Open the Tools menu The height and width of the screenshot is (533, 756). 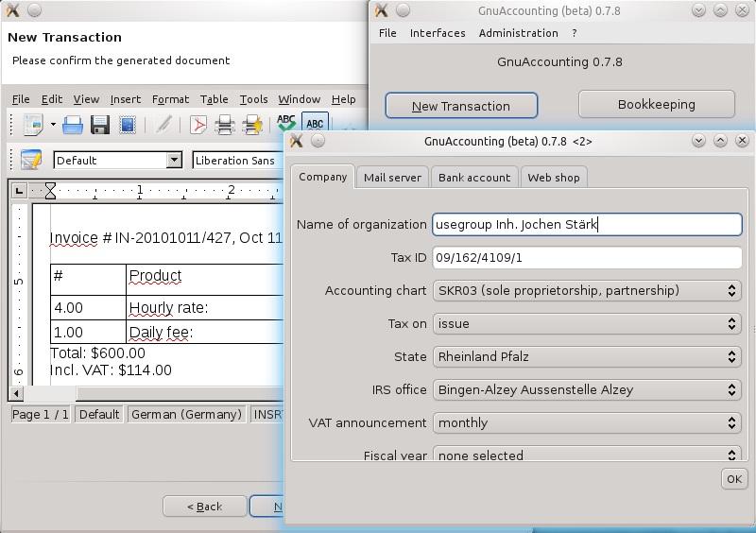pyautogui.click(x=253, y=99)
